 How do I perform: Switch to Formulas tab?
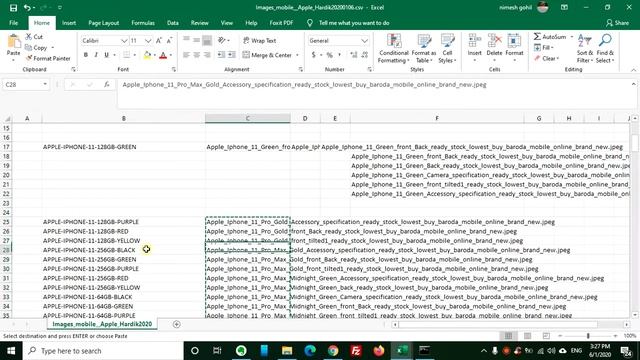click(143, 23)
